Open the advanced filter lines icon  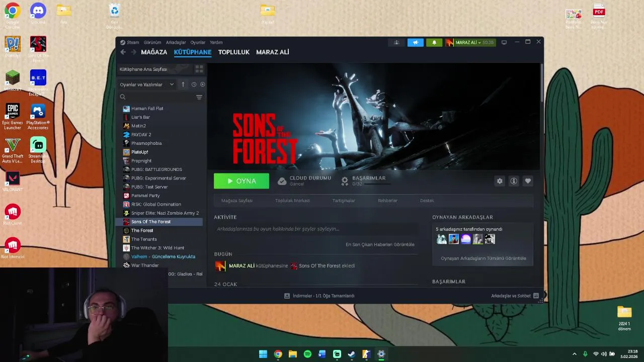click(199, 97)
